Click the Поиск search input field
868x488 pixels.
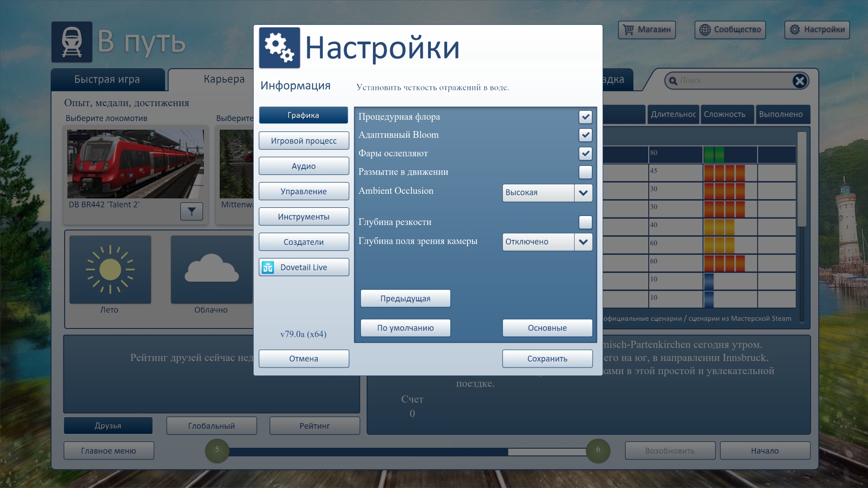[723, 80]
